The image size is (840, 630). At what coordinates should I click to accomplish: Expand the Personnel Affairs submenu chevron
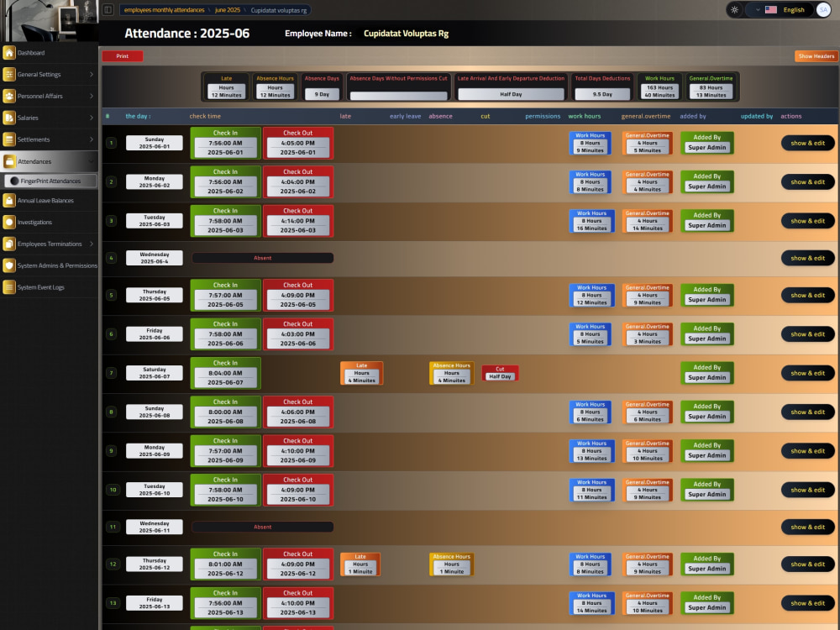(92, 96)
